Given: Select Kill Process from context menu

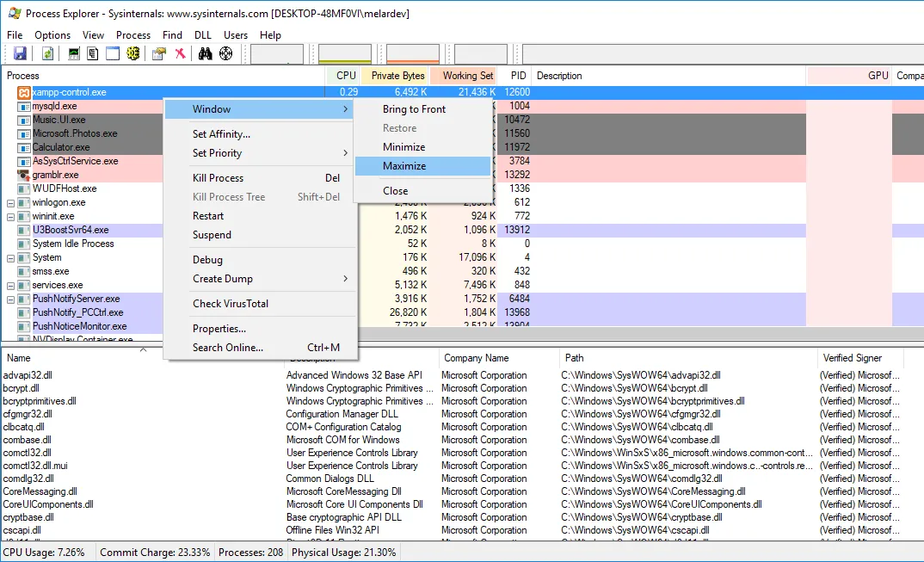Looking at the screenshot, I should point(259,178).
